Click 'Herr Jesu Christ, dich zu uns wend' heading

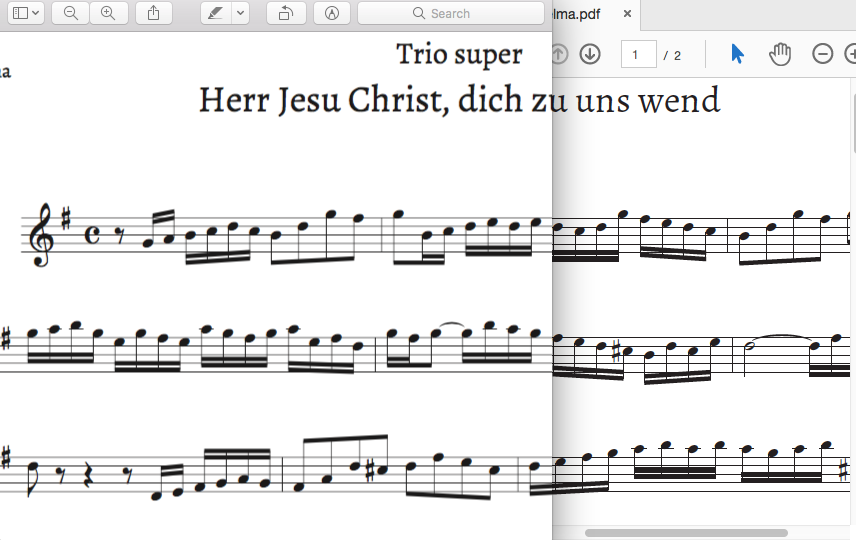point(460,100)
